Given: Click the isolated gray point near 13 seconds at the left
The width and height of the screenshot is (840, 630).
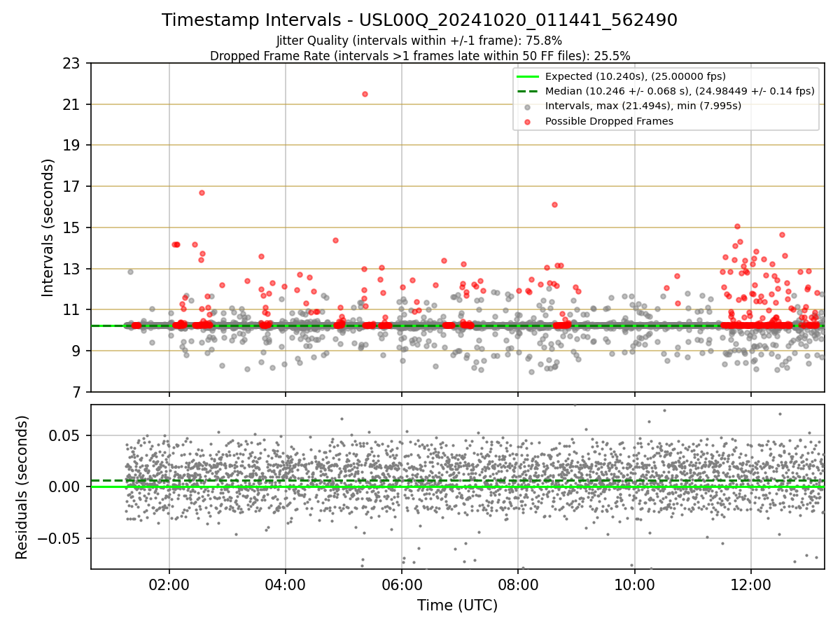Looking at the screenshot, I should [130, 272].
